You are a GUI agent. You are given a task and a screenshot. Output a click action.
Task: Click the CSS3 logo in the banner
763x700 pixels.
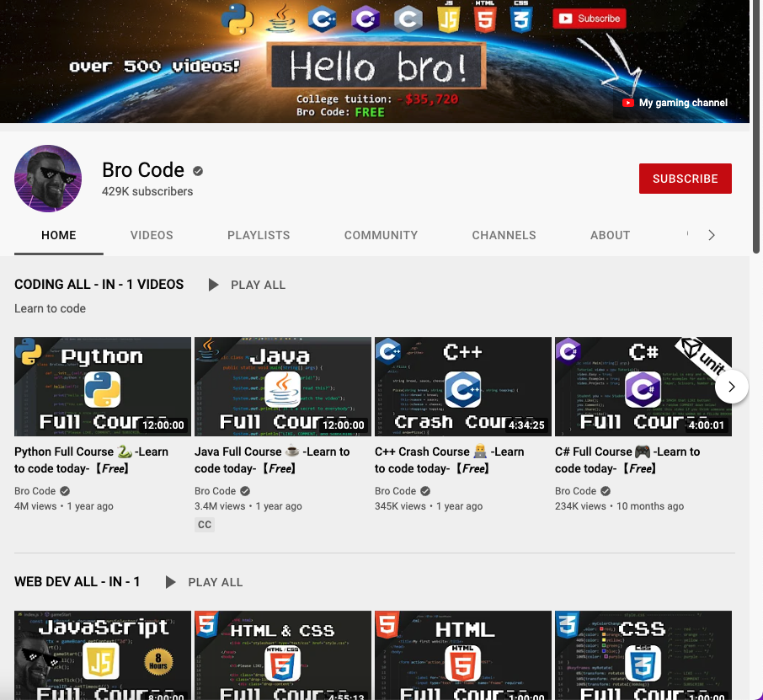pos(520,18)
